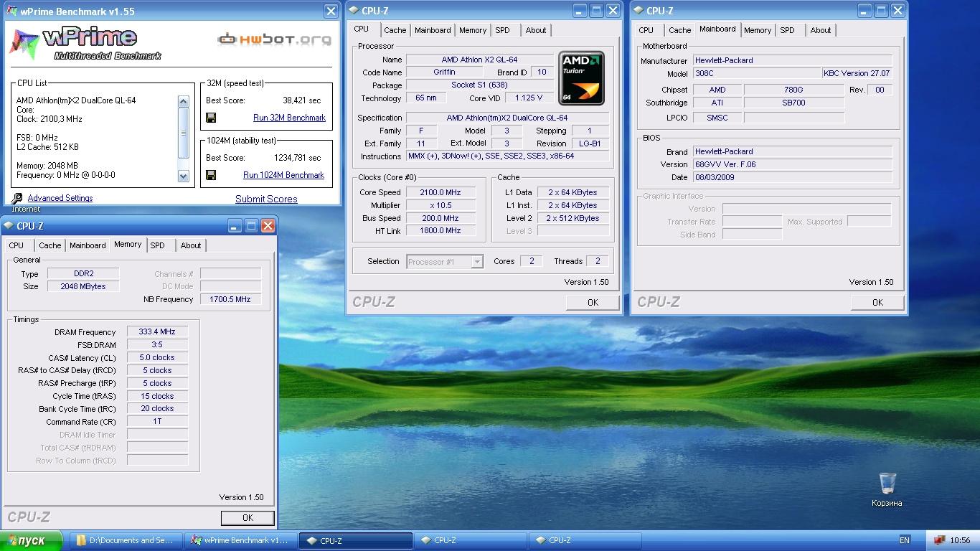Screen dimensions: 980x551
Task: Click Southbridge SB700 value
Action: [794, 103]
